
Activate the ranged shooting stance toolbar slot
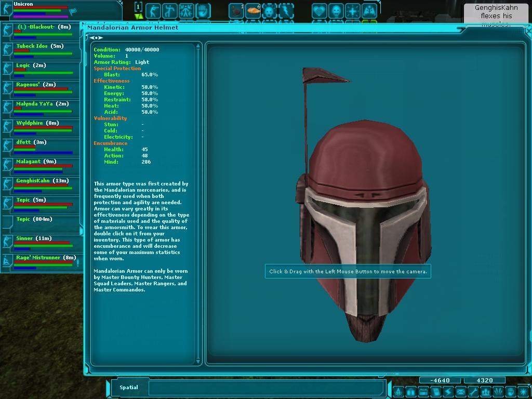point(153,11)
